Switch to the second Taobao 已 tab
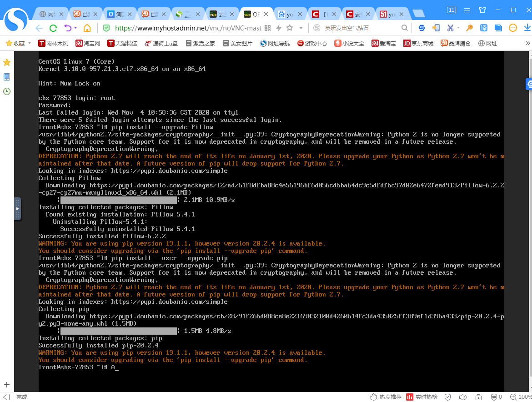This screenshot has height=402, width=532. (85, 14)
